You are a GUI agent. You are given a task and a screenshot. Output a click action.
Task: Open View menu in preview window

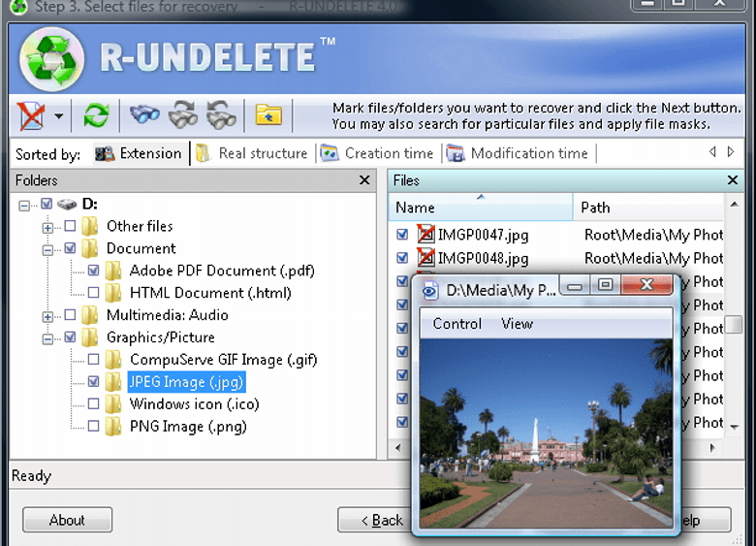click(x=517, y=324)
